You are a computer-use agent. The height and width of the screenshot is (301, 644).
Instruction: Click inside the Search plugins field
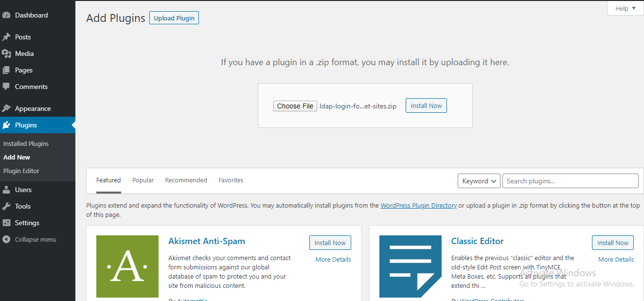(x=570, y=180)
